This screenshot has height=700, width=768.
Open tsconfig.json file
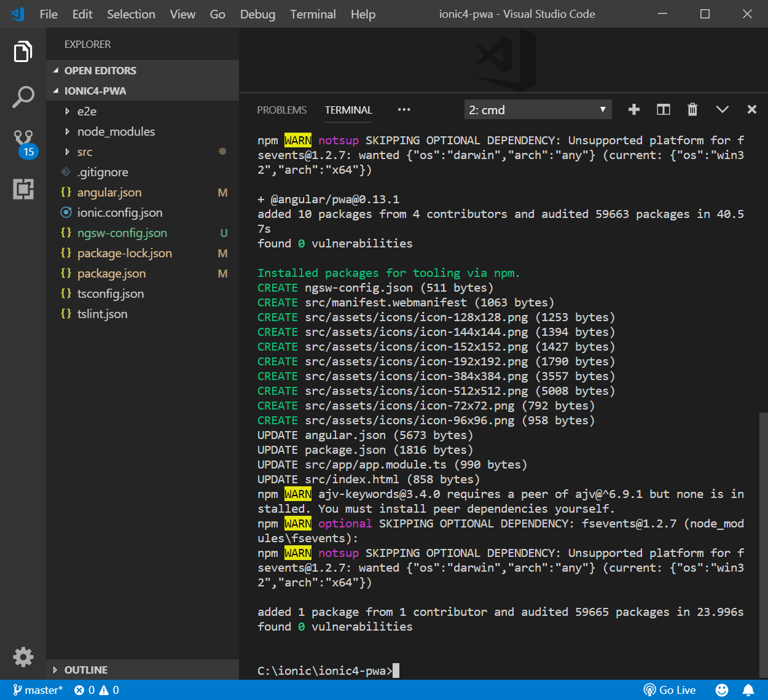[143, 294]
